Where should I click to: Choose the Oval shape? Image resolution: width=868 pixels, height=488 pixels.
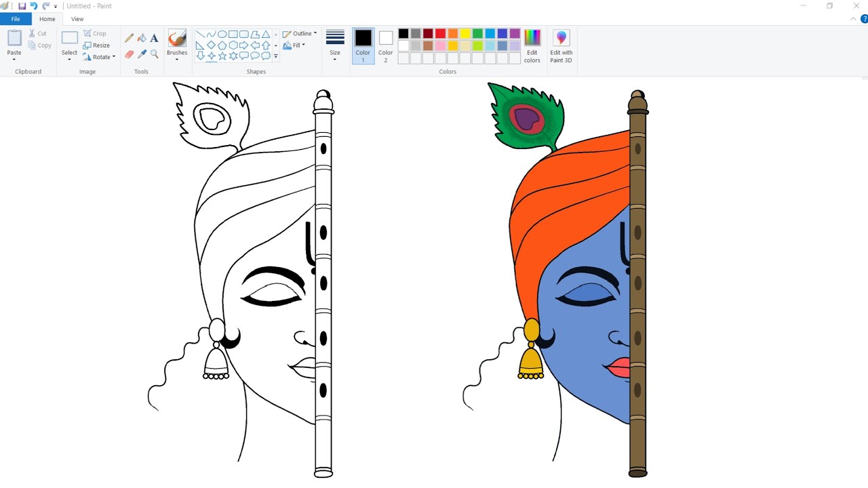click(222, 34)
